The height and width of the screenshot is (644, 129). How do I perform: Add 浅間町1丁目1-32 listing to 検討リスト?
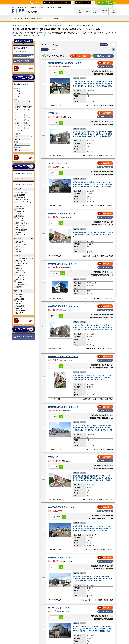[x=105, y=511]
